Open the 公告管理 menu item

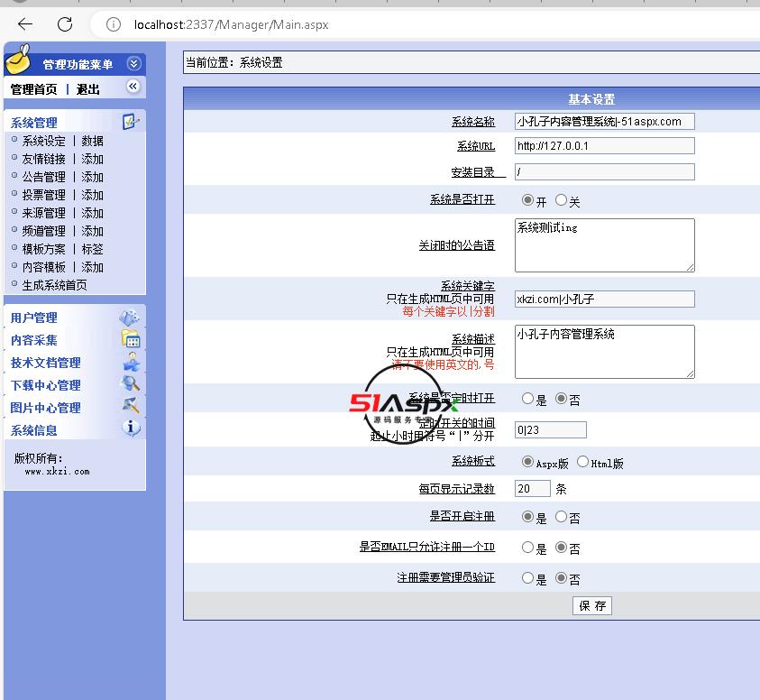pos(44,177)
